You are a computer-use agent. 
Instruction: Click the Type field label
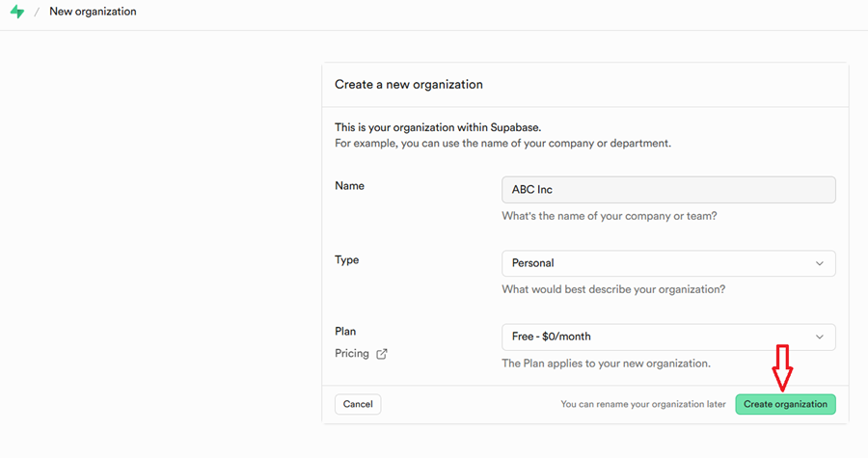coord(346,259)
